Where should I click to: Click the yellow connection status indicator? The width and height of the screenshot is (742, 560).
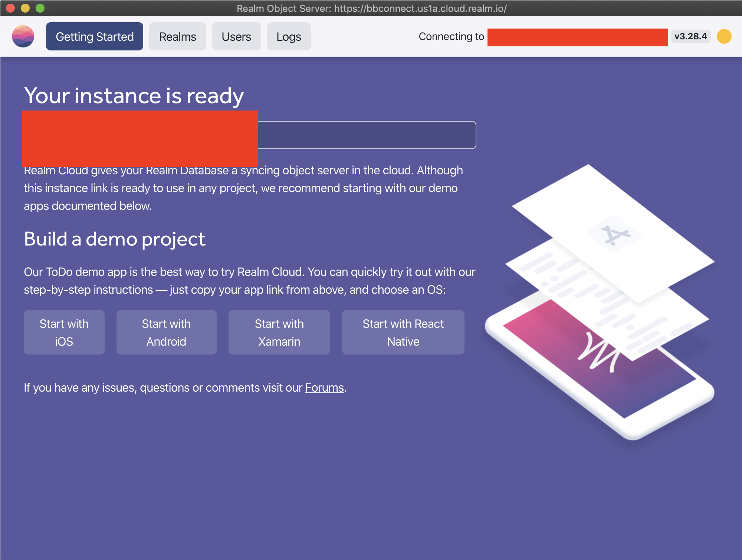click(x=724, y=36)
